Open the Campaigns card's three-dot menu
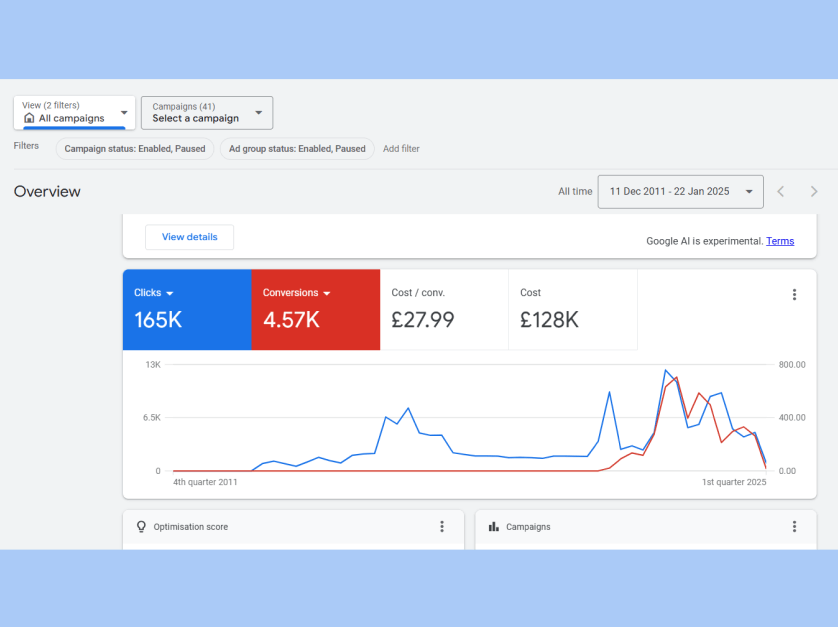 click(x=794, y=526)
